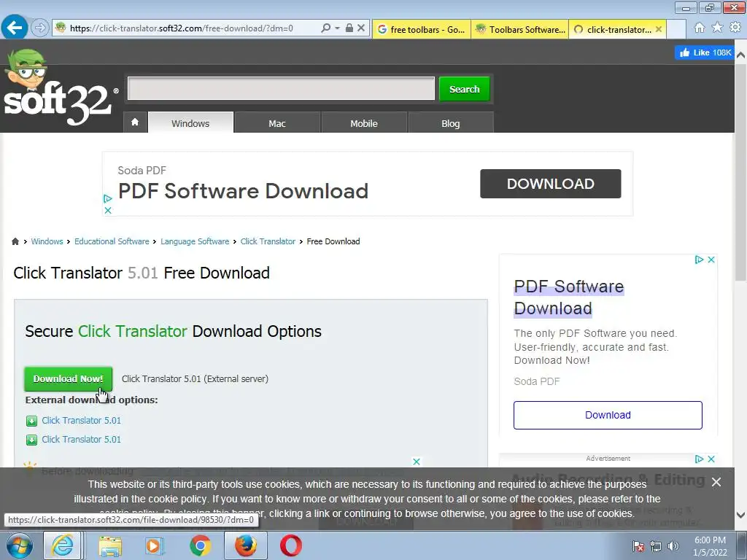Switch to the 'Toolbars Software...' tab
Viewport: 747px width, 560px height.
click(x=519, y=29)
